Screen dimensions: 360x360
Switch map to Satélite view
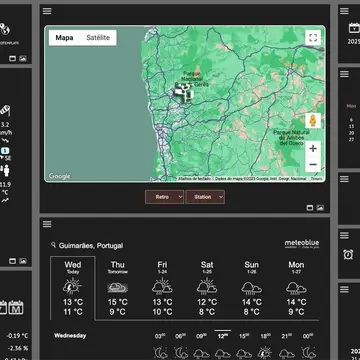click(98, 38)
